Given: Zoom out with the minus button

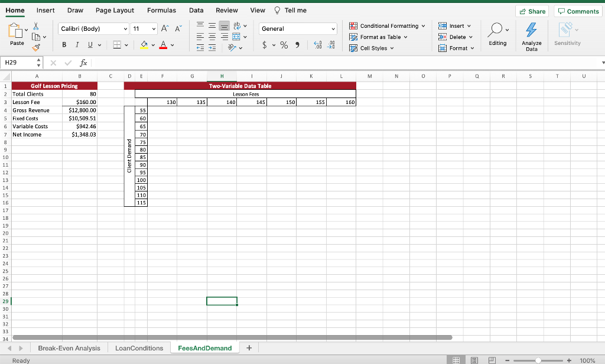Looking at the screenshot, I should (x=508, y=360).
